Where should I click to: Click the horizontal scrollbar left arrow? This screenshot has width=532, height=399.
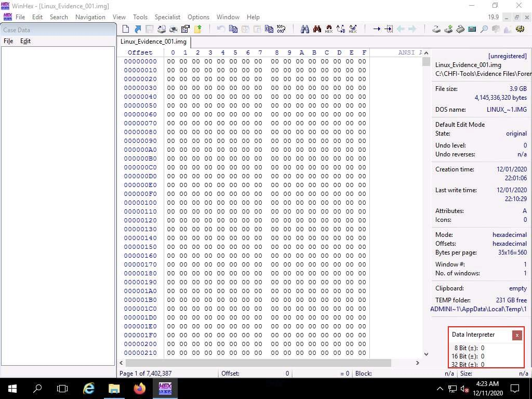coord(121,363)
